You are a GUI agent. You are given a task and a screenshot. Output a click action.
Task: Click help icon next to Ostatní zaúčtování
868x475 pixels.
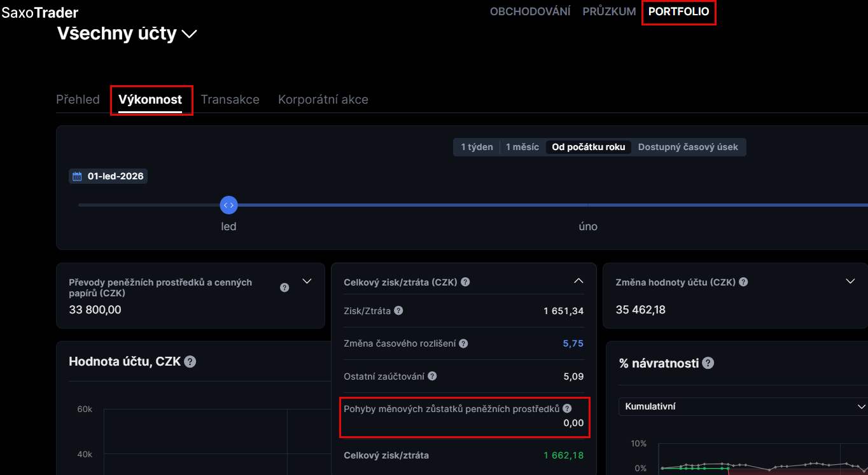coord(432,376)
